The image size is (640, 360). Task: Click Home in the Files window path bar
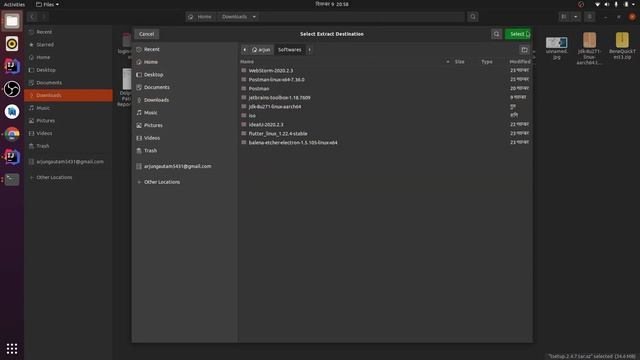(200, 17)
